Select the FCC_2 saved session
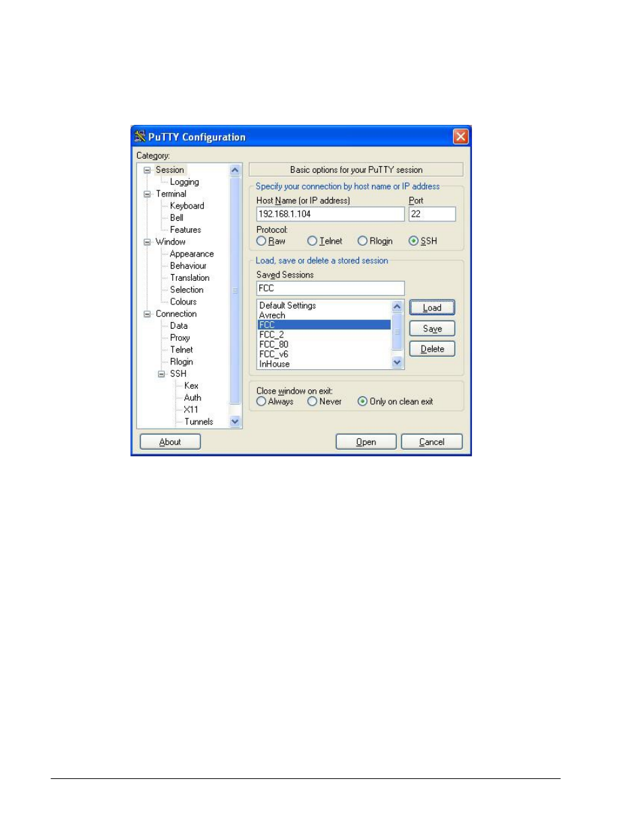Image resolution: width=644 pixels, height=833 pixels. [x=324, y=335]
